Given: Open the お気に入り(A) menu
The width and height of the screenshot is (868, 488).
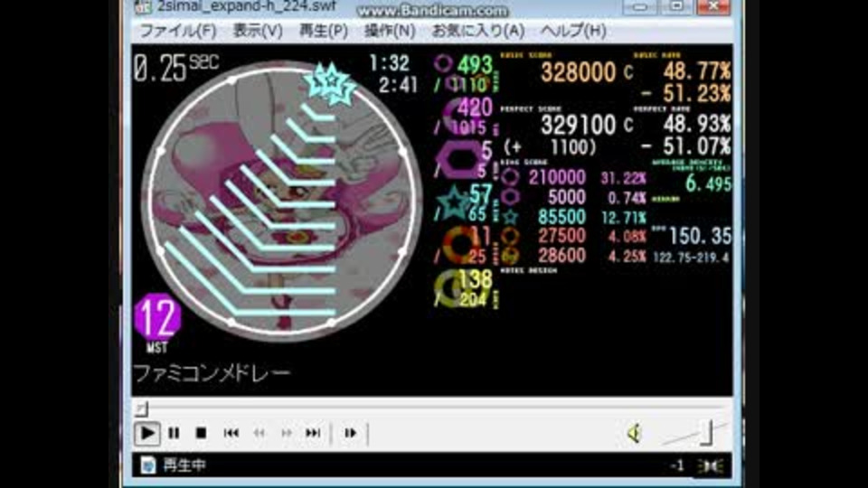Looking at the screenshot, I should 477,31.
